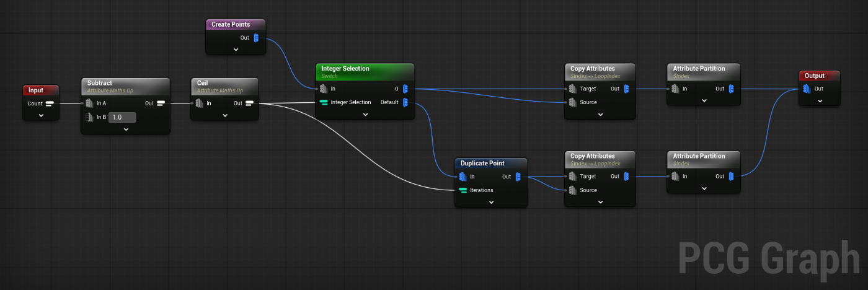Expand the Integer Selection node chevron
868x290 pixels.
click(365, 115)
